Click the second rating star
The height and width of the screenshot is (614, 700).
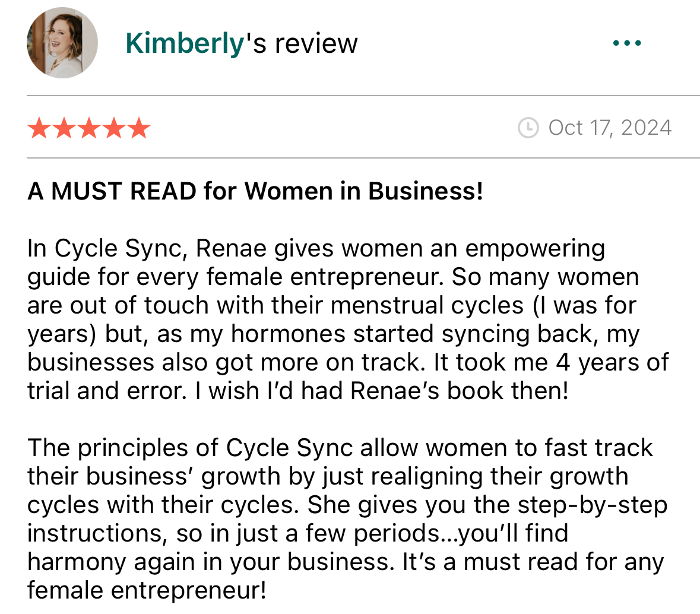(x=64, y=128)
